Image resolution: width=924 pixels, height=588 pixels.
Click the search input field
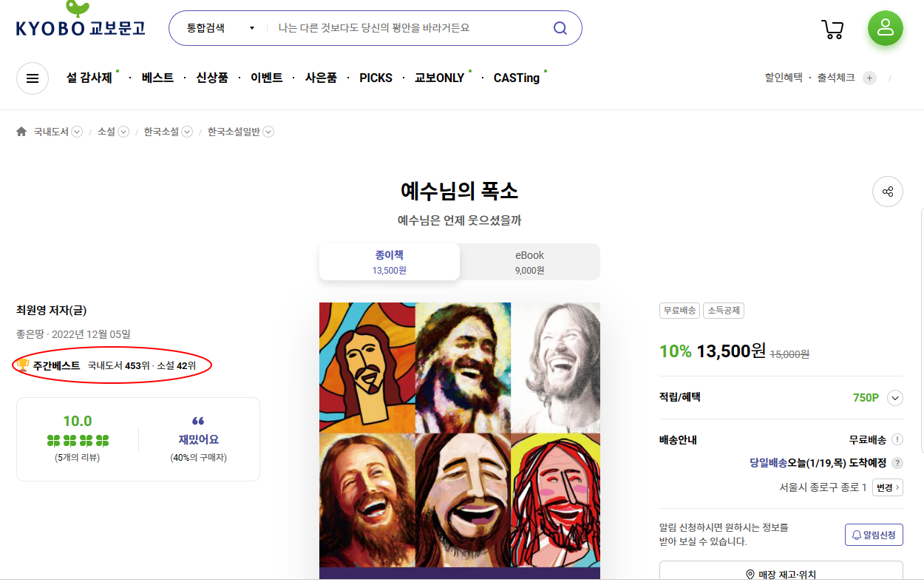click(x=410, y=28)
